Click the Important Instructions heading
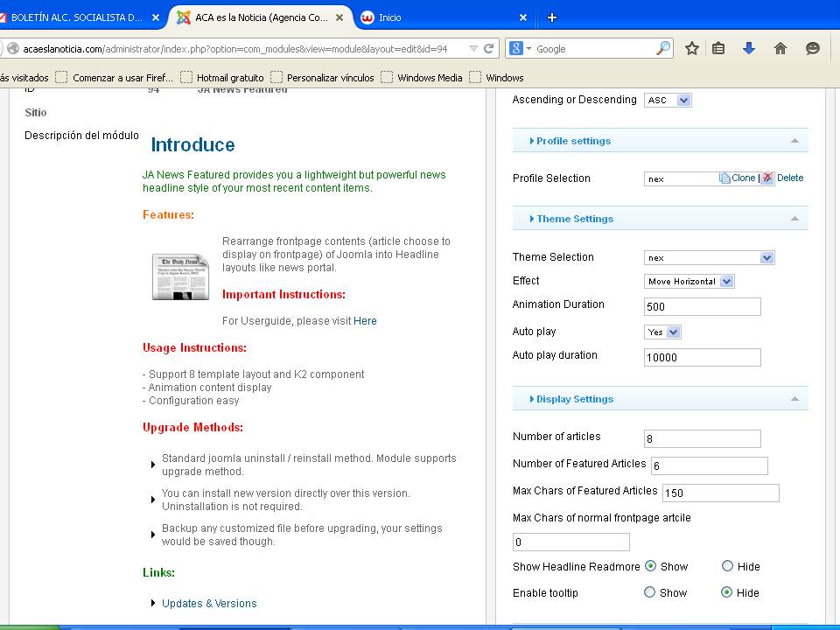 (283, 295)
